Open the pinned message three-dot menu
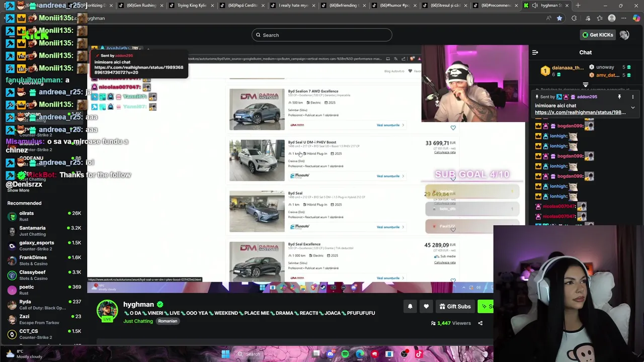This screenshot has width=644, height=362. [633, 97]
